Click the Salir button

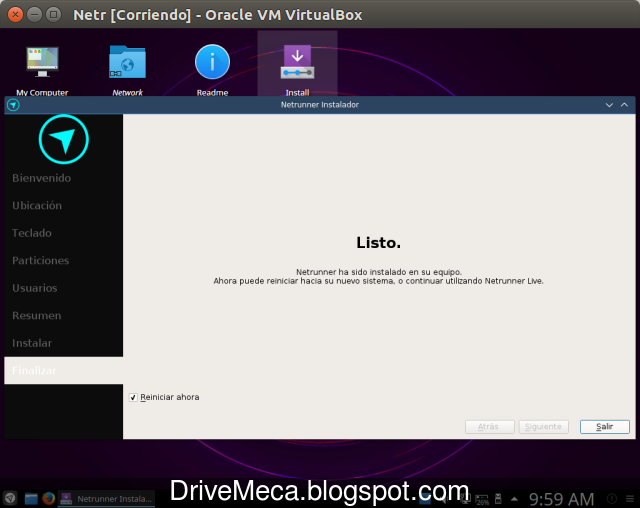(604, 427)
